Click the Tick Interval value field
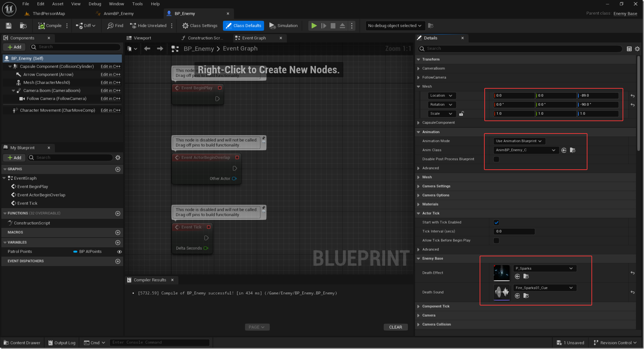The image size is (644, 349). point(514,232)
